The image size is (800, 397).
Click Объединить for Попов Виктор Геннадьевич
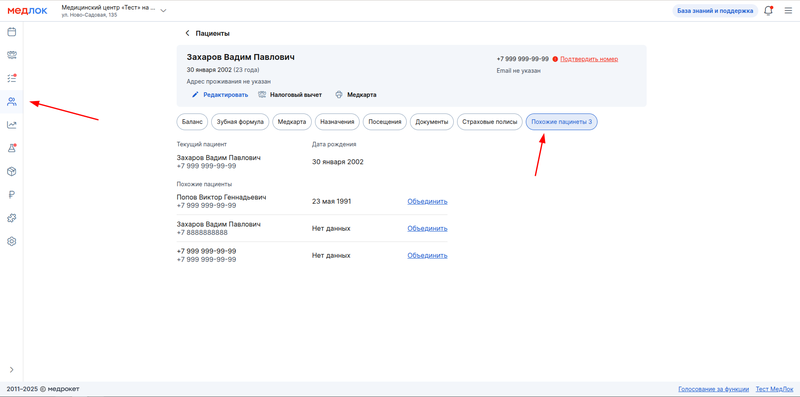(x=427, y=201)
